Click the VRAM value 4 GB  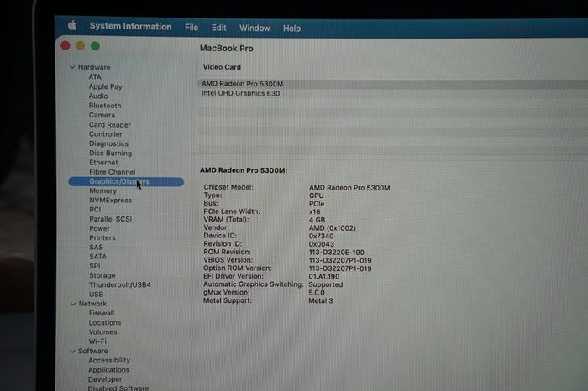click(x=318, y=220)
